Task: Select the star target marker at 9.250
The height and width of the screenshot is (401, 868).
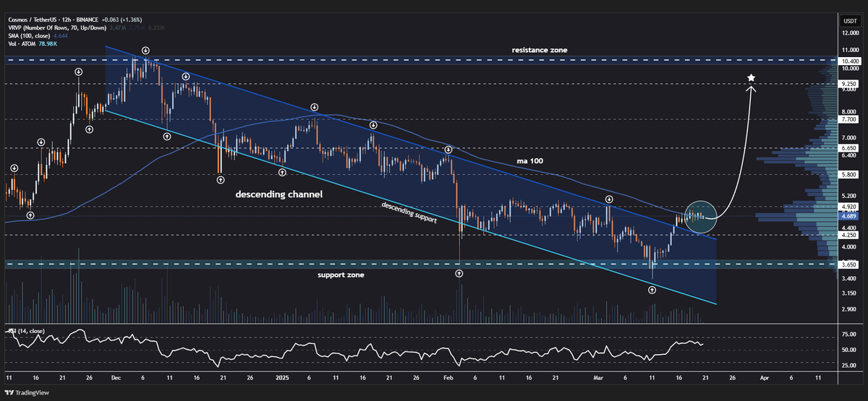Action: 752,77
